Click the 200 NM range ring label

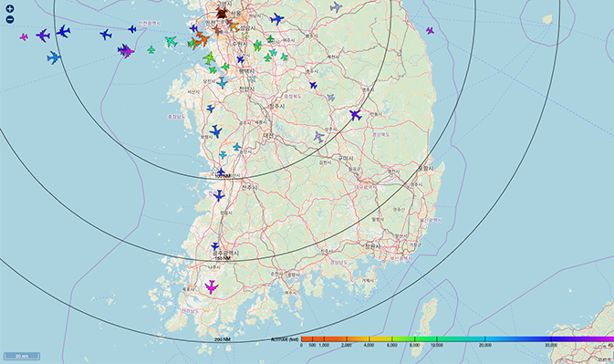click(223, 339)
